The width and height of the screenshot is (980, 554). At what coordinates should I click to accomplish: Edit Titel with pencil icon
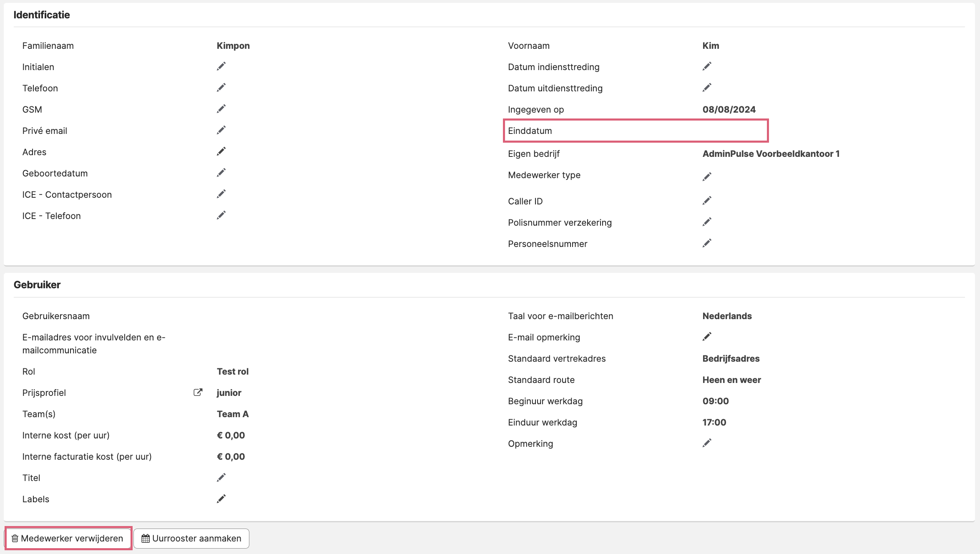tap(221, 477)
